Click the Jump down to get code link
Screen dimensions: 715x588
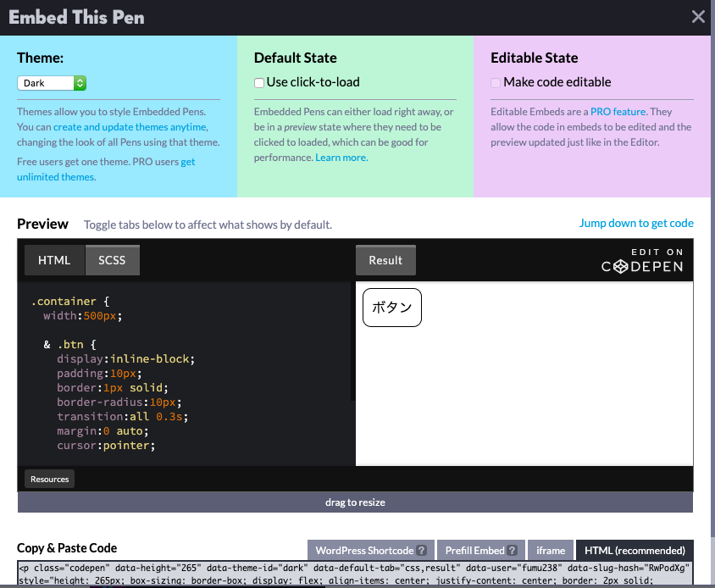pyautogui.click(x=636, y=223)
